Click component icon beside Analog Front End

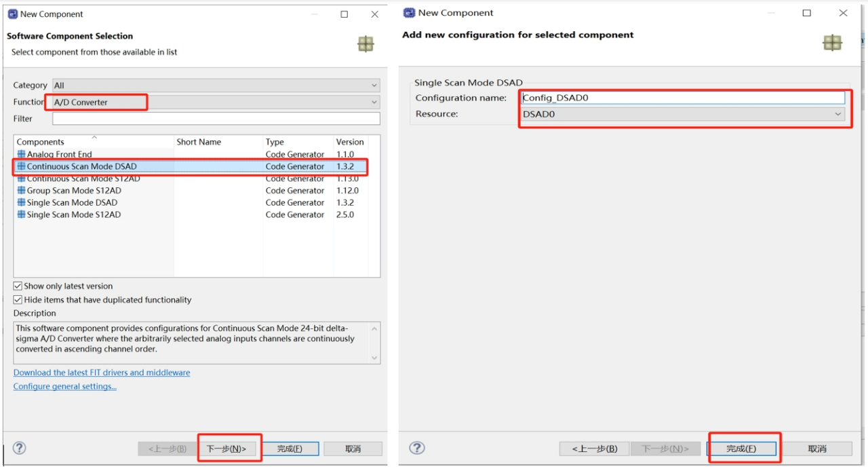pos(21,155)
